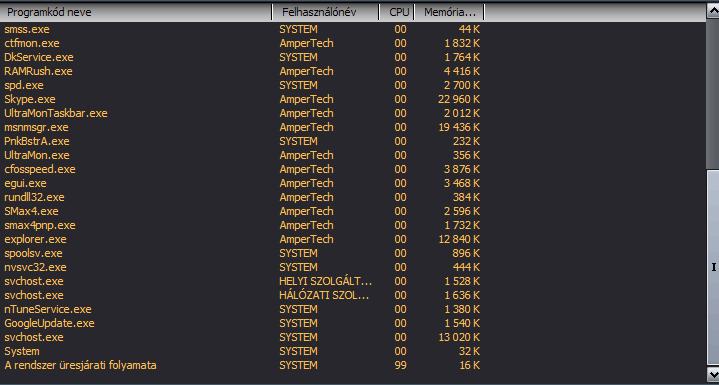Select GoogleUpdate.exe in the list

click(x=352, y=323)
